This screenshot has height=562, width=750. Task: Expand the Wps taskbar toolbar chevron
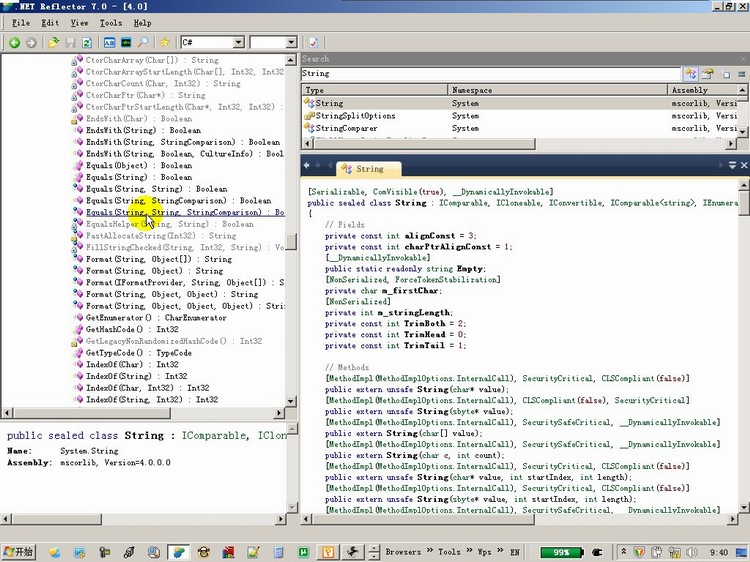click(x=500, y=551)
